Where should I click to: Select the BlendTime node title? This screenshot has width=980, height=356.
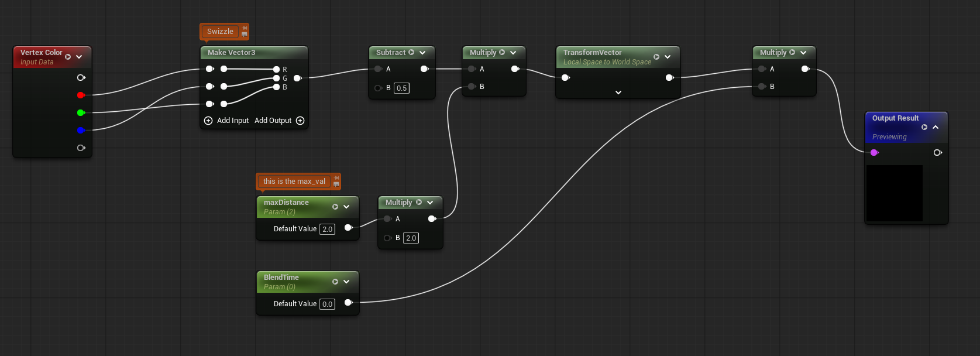(x=281, y=278)
